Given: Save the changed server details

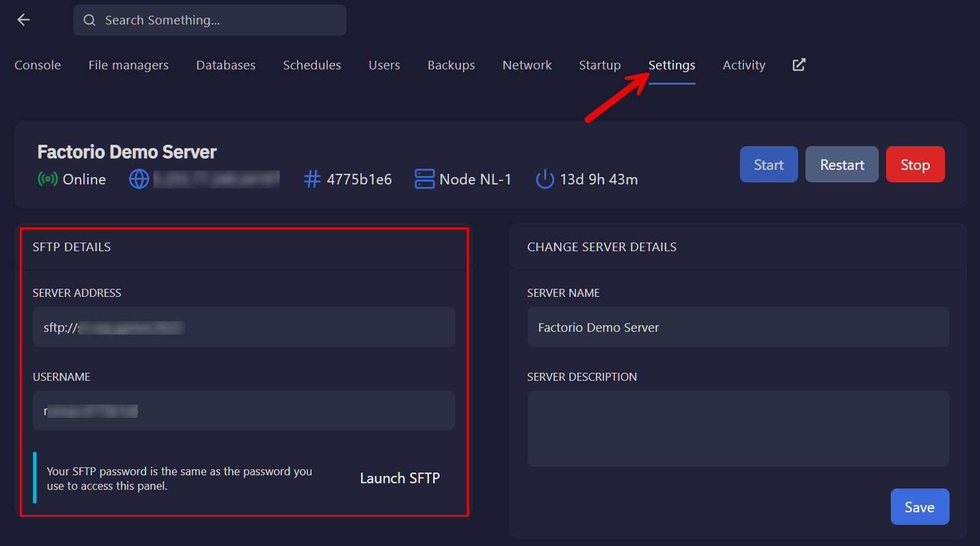Looking at the screenshot, I should tap(919, 506).
